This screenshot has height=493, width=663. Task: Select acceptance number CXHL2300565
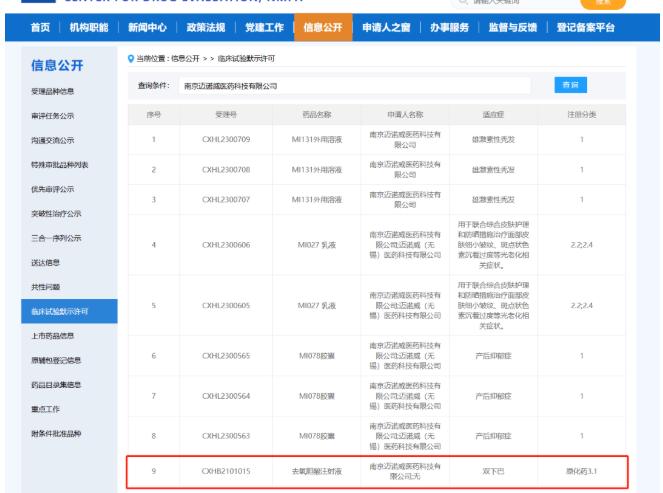226,356
